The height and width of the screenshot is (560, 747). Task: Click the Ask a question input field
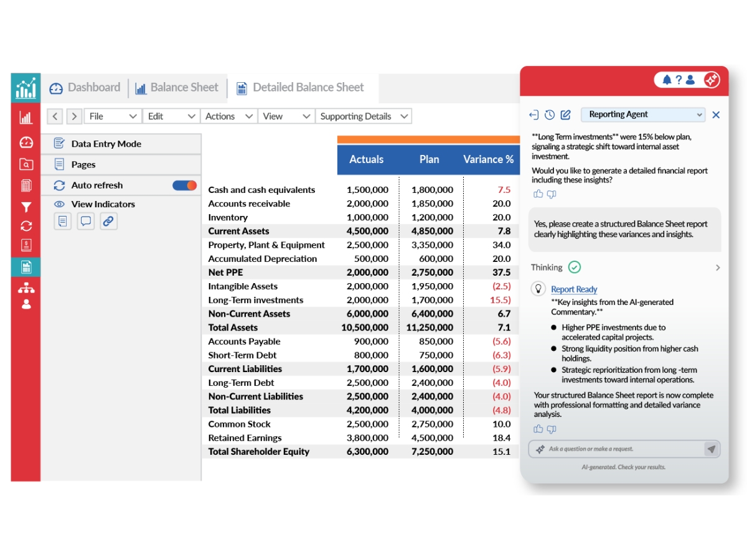616,449
